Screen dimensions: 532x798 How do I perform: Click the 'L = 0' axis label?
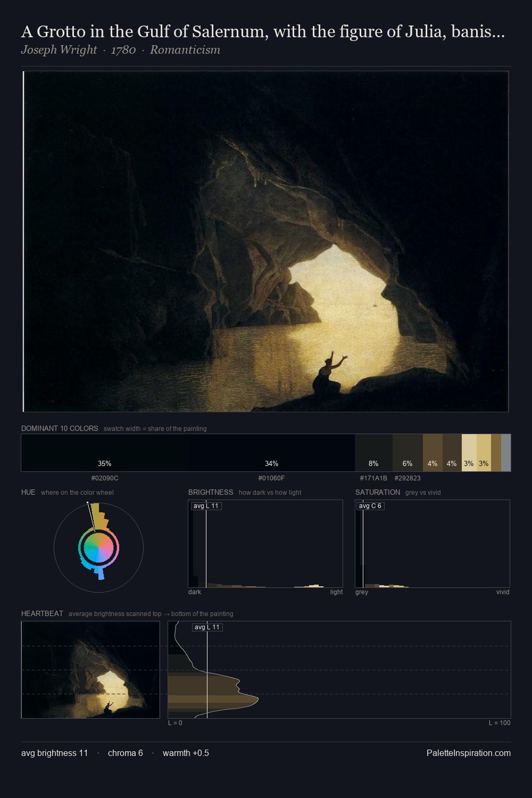[175, 723]
